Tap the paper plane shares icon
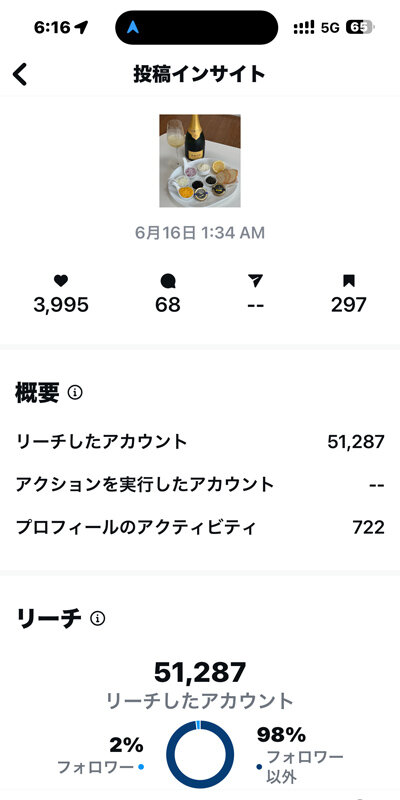 [256, 281]
